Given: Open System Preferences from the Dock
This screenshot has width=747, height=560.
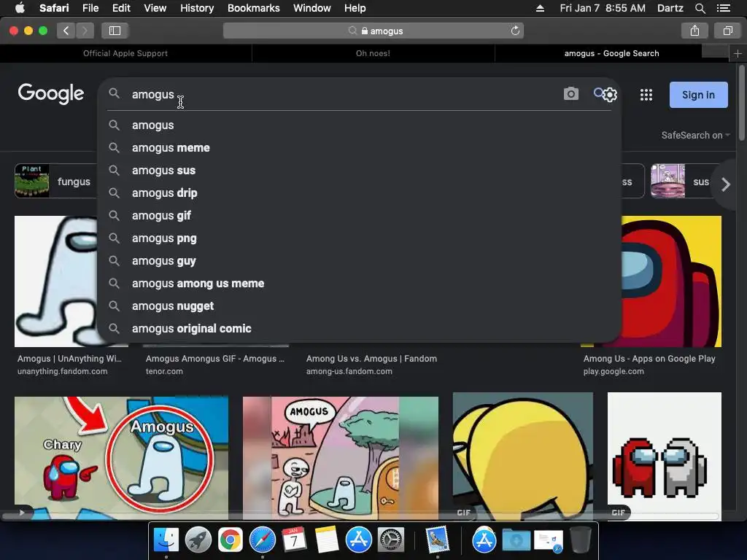Looking at the screenshot, I should pyautogui.click(x=391, y=540).
